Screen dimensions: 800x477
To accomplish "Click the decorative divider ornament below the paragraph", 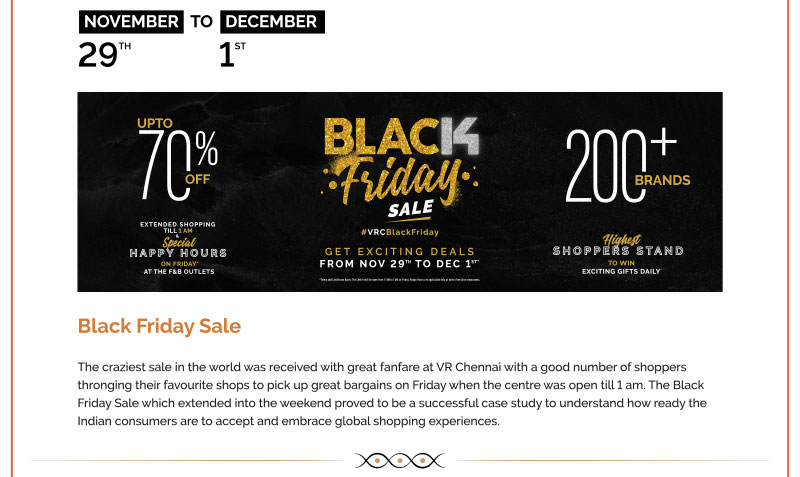I will click(400, 460).
